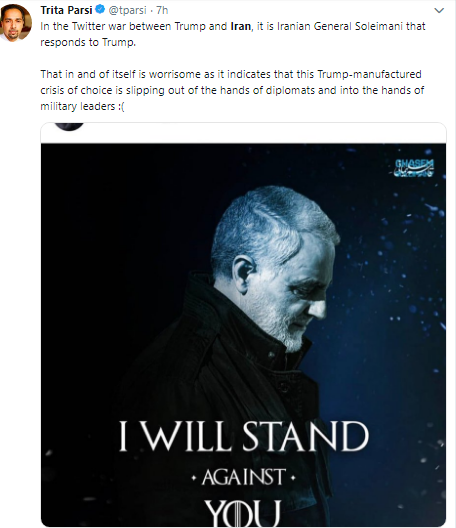
Task: Open the @tparsi handle link
Action: (127, 10)
